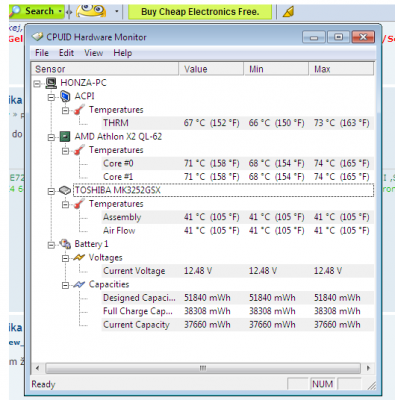The height and width of the screenshot is (400, 395).
Task: Close the CPUID Hardware Monitor window
Action: tap(363, 37)
